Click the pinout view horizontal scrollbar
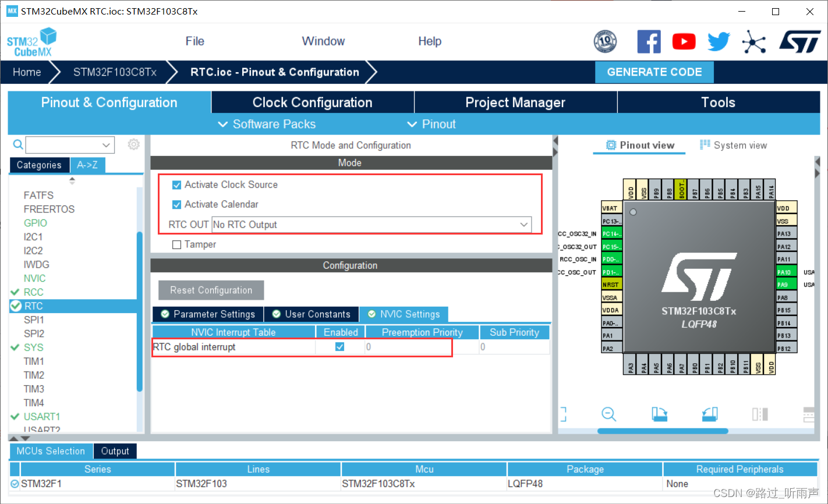 [663, 431]
